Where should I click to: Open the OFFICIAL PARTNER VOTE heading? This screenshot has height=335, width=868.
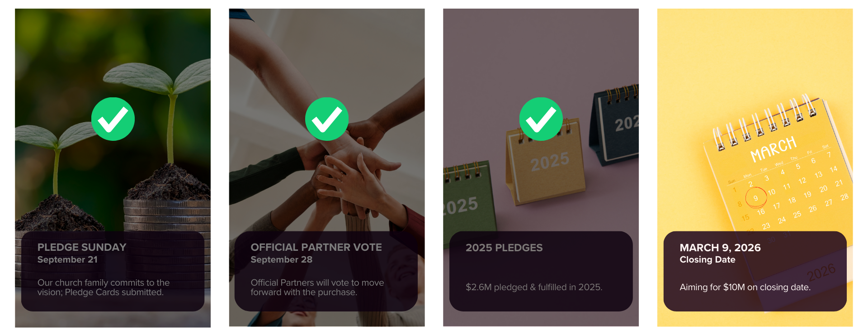[x=316, y=247]
